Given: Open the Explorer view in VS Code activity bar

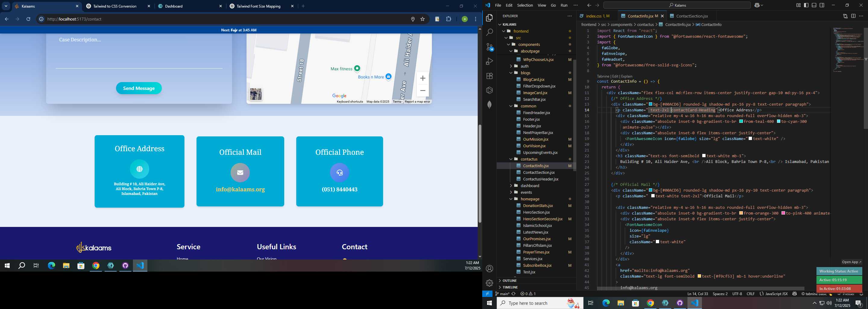Looking at the screenshot, I should [489, 18].
